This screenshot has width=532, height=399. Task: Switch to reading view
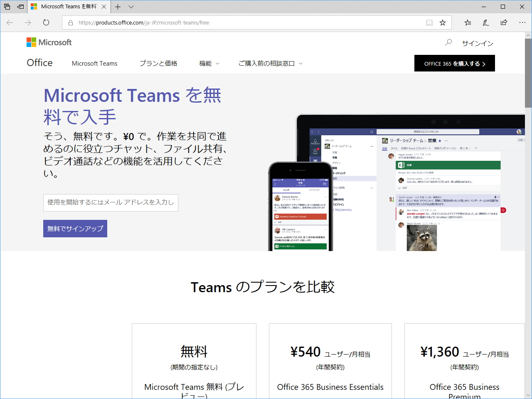click(429, 22)
